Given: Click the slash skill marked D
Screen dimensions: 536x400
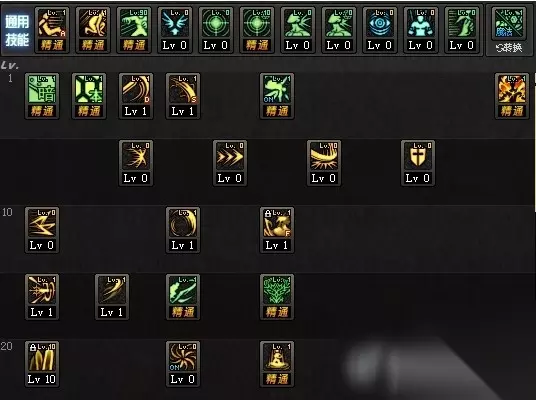Looking at the screenshot, I should (x=136, y=96).
